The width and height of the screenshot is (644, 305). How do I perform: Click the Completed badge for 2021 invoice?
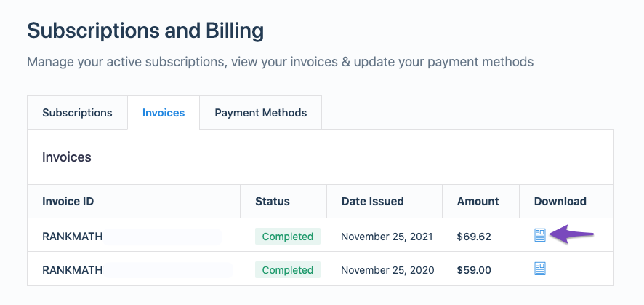click(x=288, y=237)
